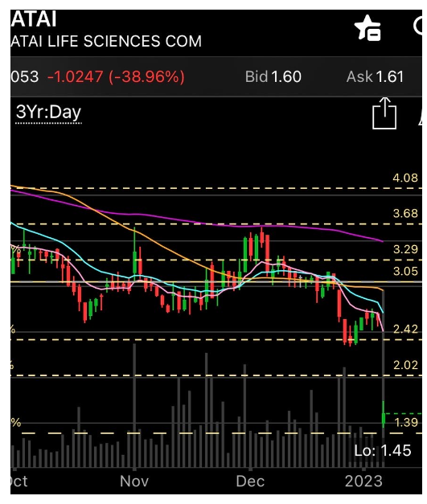Viewport: 427px width, 504px height.
Task: Tap the Ask 1.61 quote
Action: pos(375,77)
